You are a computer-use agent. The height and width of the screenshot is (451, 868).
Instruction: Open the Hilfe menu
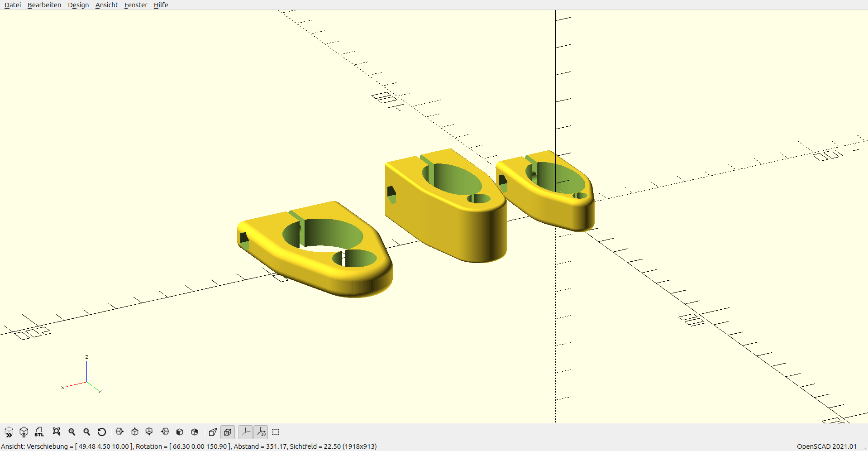(x=161, y=5)
